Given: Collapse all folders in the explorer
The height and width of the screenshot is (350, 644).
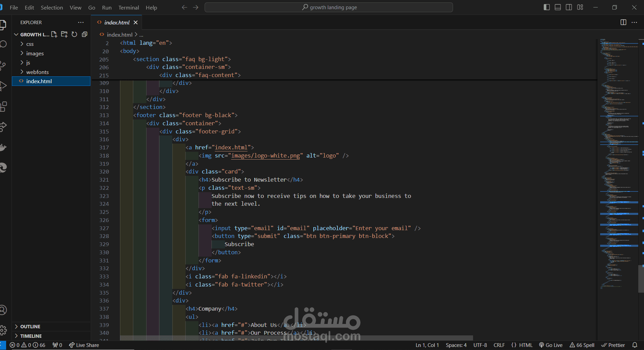Looking at the screenshot, I should [x=85, y=34].
